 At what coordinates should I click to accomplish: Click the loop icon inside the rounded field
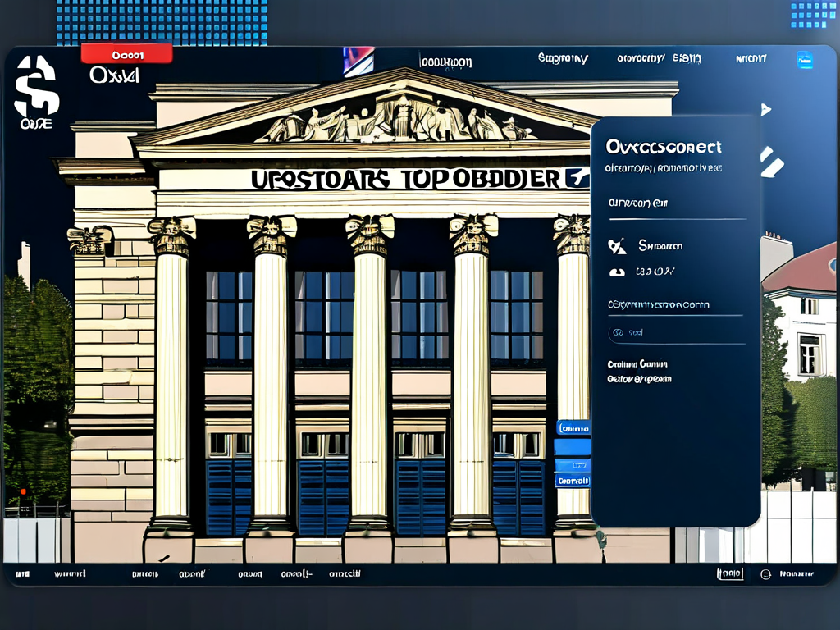coord(619,333)
